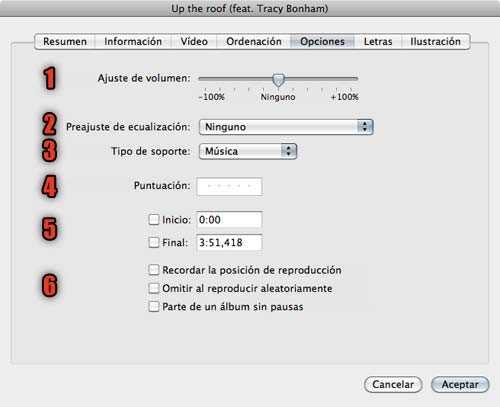Screen dimensions: 500x407
Task: Click the Opciones tab
Action: coord(322,41)
